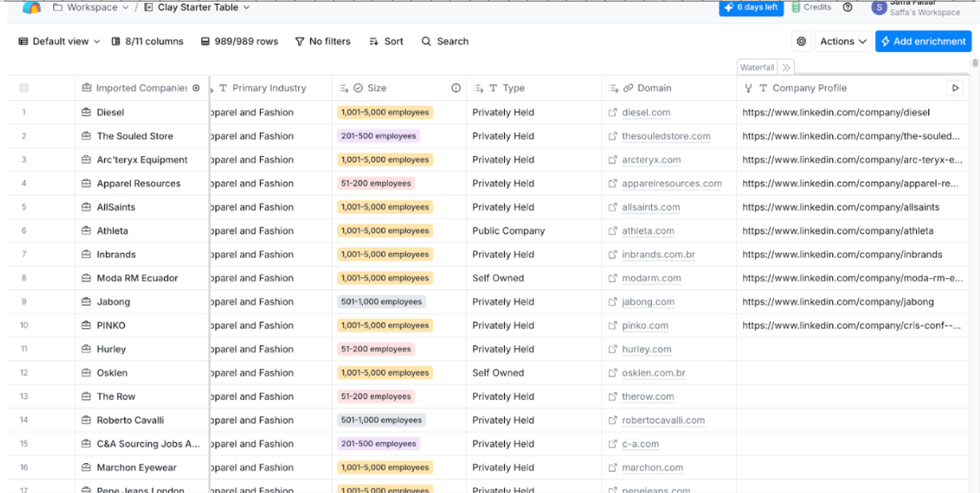This screenshot has width=980, height=493.
Task: Open the Default view dropdown
Action: pyautogui.click(x=59, y=41)
